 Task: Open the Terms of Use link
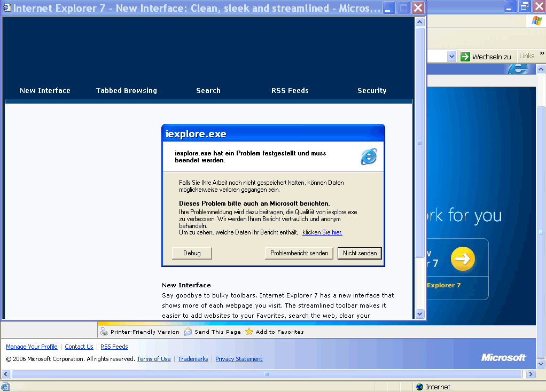point(154,359)
